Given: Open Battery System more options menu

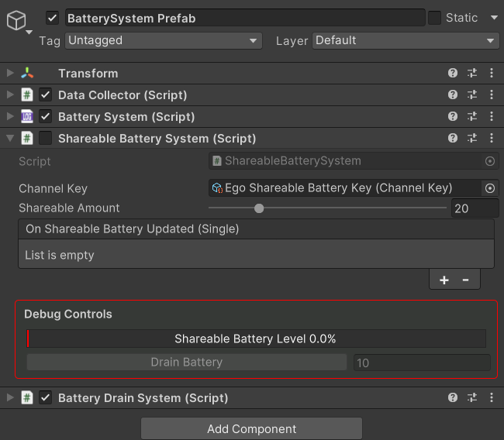Looking at the screenshot, I should click(x=492, y=116).
